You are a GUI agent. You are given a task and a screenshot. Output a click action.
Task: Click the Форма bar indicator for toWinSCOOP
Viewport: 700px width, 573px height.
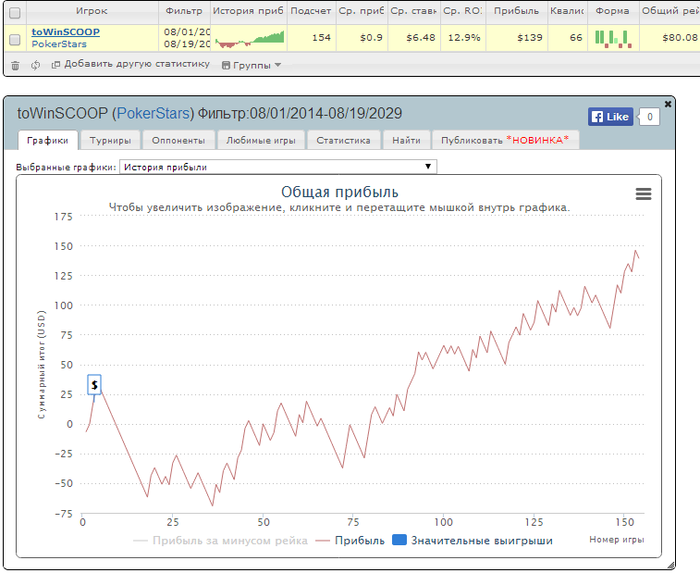(613, 39)
